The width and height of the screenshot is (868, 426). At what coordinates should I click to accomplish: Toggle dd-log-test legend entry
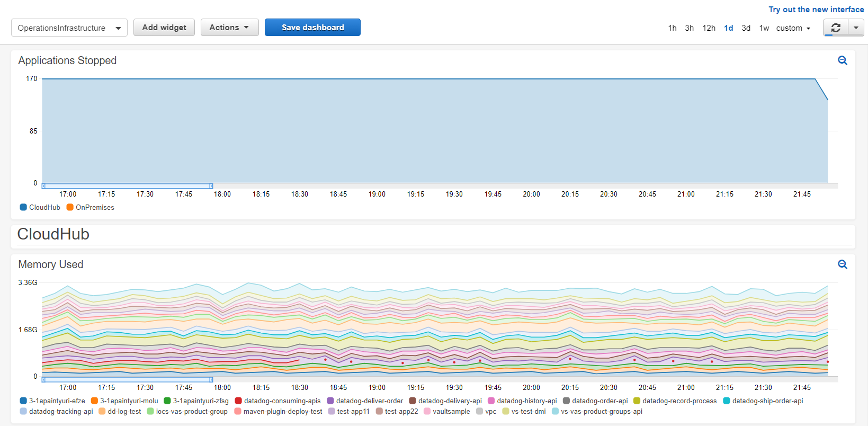(120, 411)
